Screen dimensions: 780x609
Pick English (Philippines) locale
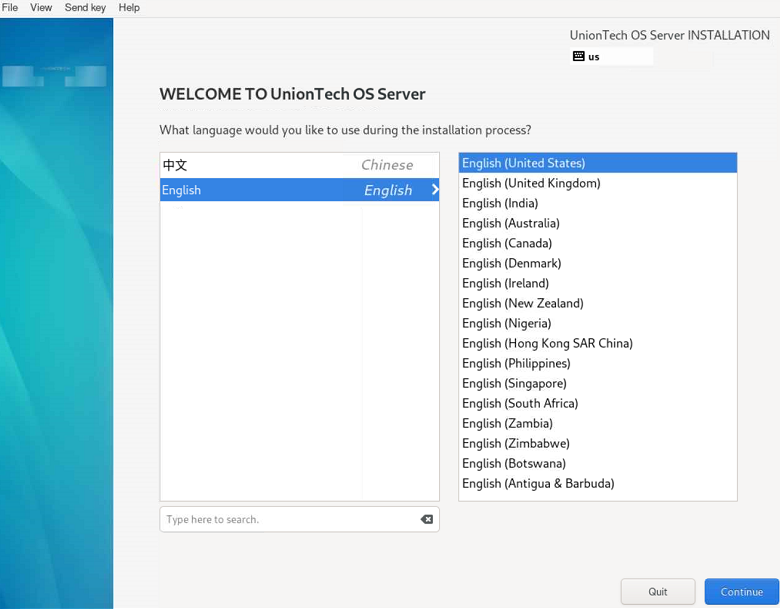[x=598, y=363]
